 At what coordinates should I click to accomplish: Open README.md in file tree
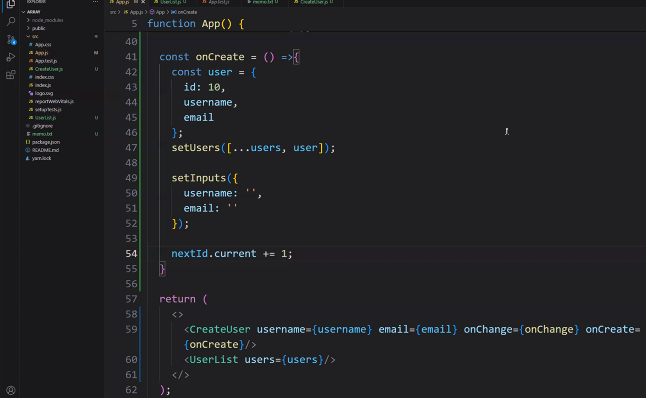(42, 150)
